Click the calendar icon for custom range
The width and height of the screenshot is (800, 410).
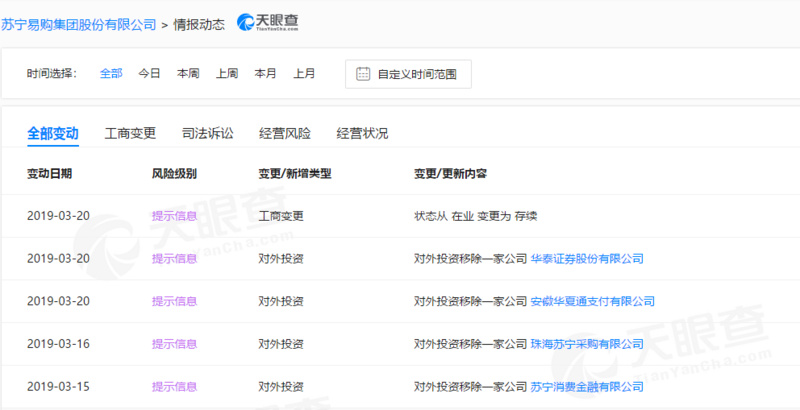363,74
